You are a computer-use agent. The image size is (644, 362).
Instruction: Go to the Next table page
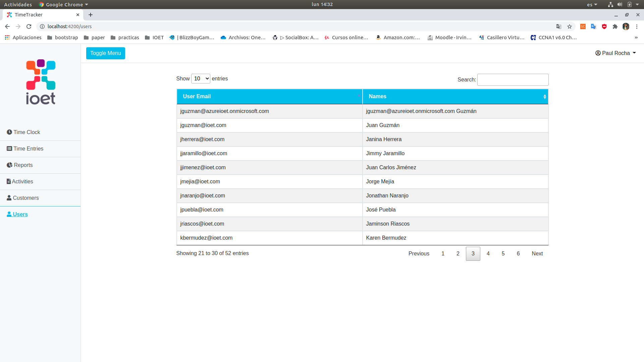click(537, 253)
